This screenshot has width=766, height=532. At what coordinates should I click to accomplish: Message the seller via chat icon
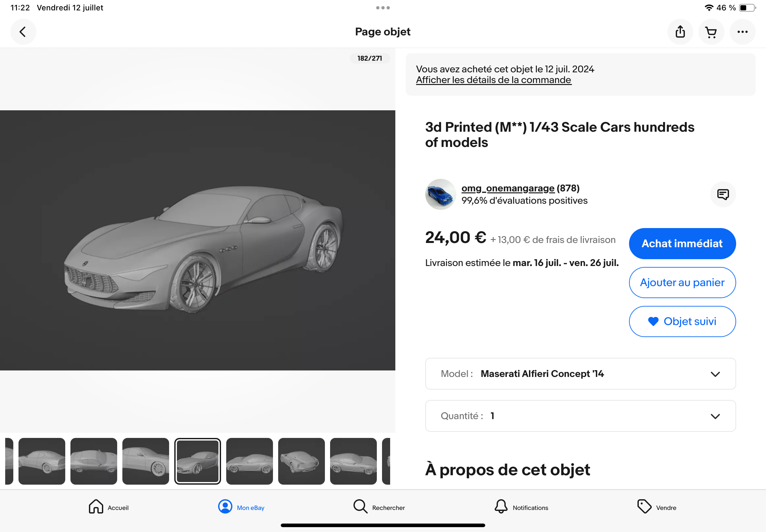723,194
